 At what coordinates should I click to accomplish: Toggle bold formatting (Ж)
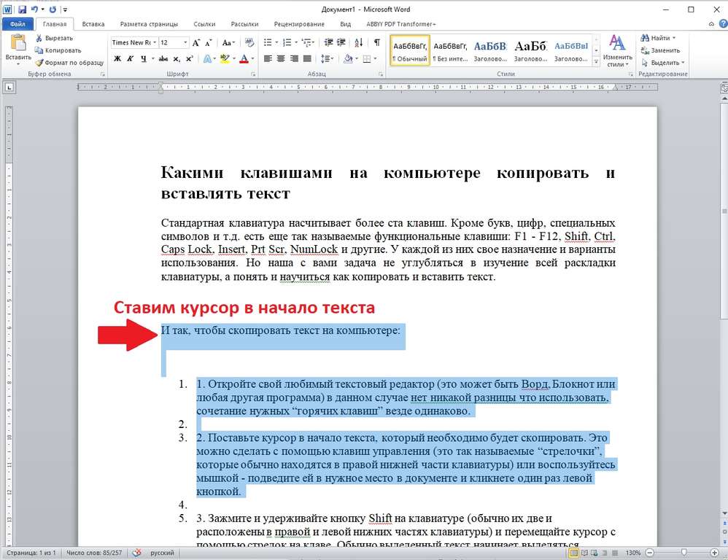tap(117, 59)
